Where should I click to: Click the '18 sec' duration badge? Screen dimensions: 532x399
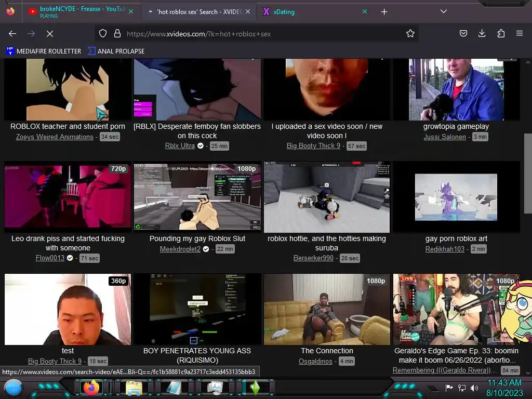pos(98,362)
